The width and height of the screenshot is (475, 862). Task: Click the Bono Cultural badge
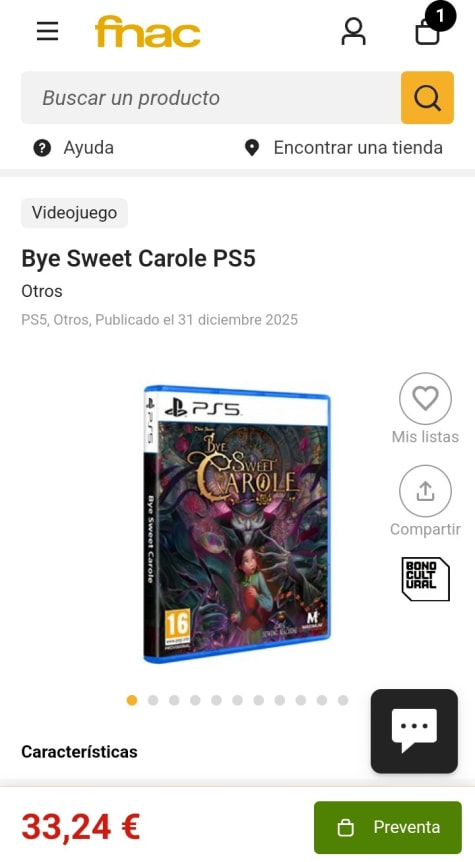click(x=425, y=579)
